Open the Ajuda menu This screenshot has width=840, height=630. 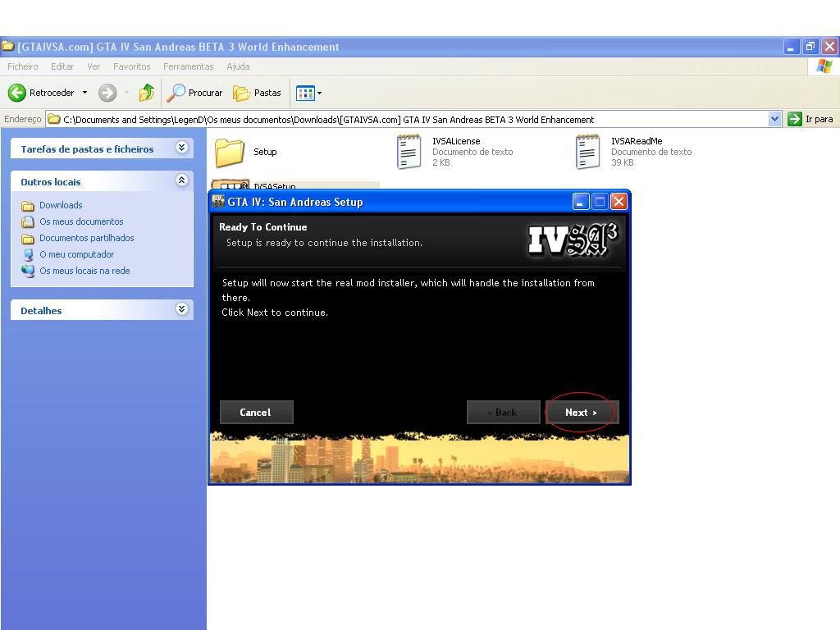tap(238, 66)
